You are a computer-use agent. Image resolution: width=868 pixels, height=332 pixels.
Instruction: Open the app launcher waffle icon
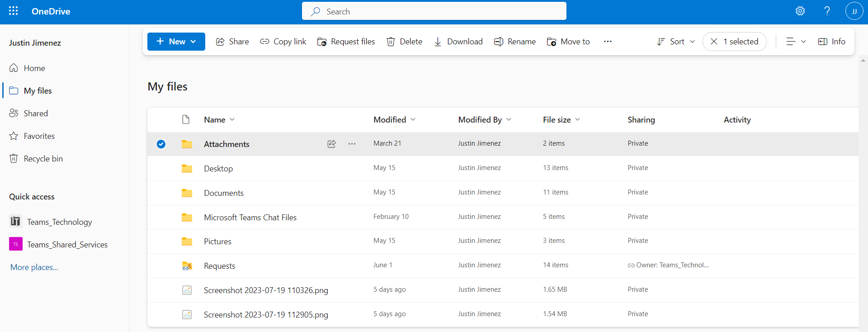click(14, 11)
